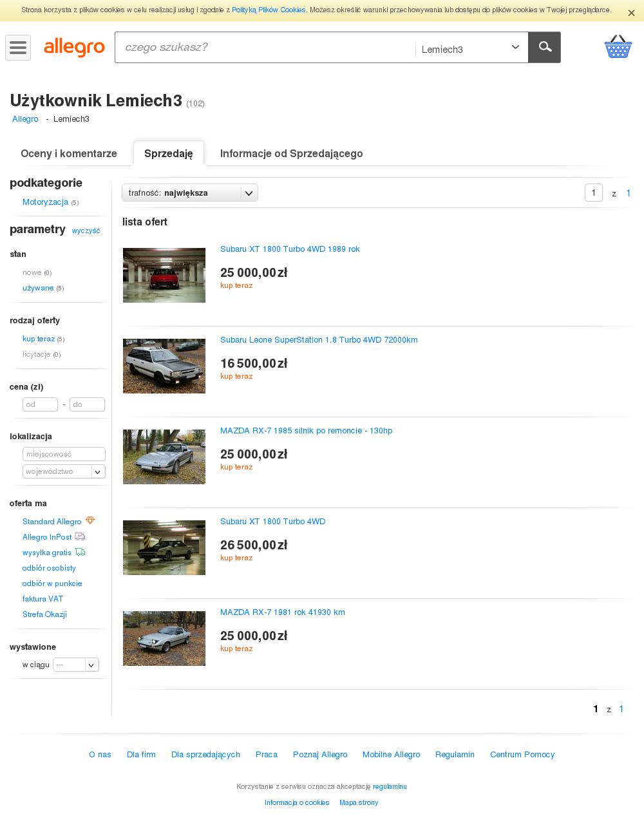
Task: Open Centrum Pomocy footer link
Action: pos(522,755)
